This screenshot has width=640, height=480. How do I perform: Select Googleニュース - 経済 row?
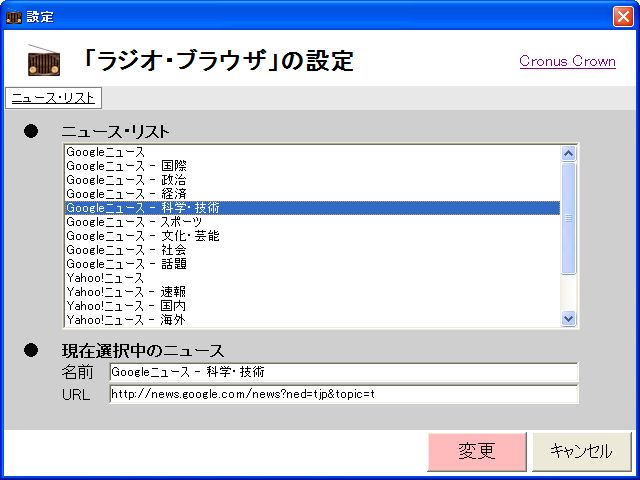click(x=312, y=194)
